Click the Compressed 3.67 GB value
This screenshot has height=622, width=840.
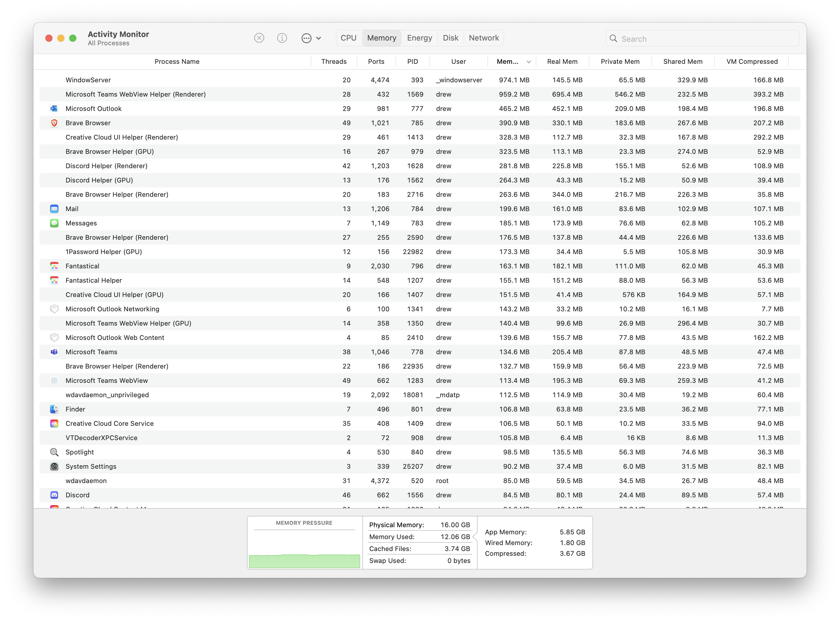[x=572, y=553]
